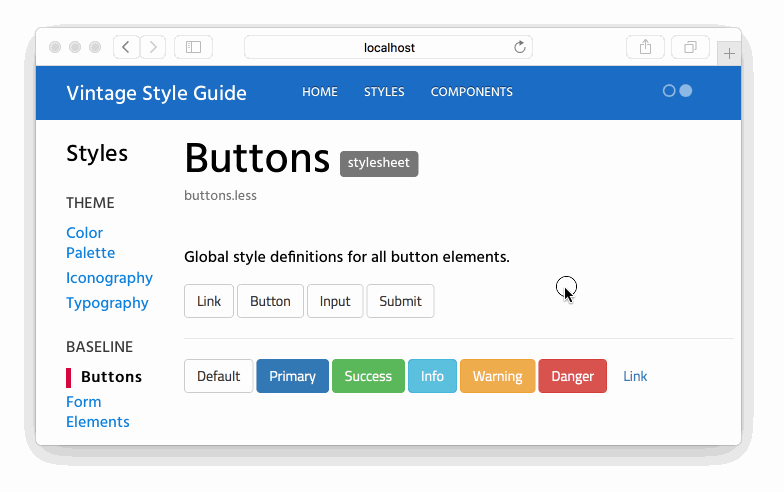Open the HOME navigation menu item
Image resolution: width=784 pixels, height=492 pixels.
[320, 92]
